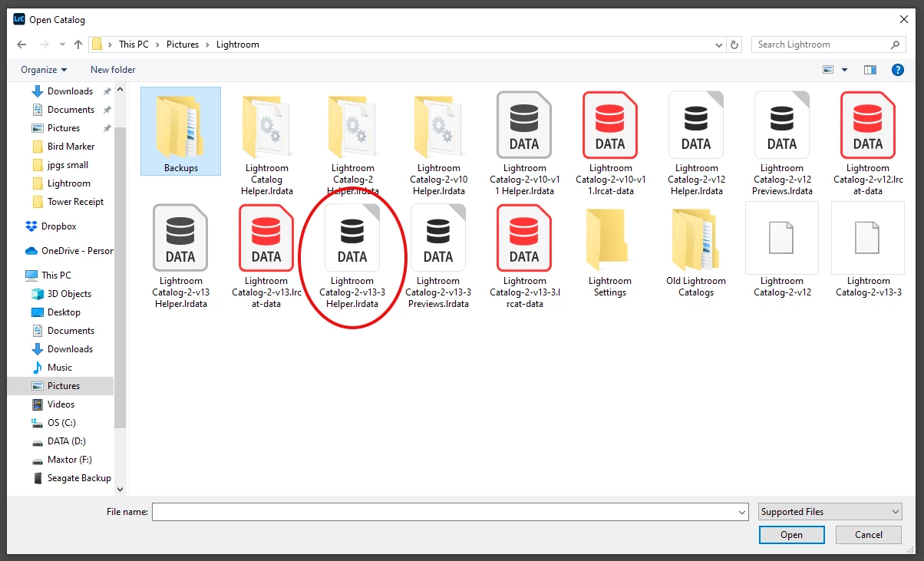Change the view layout icon

point(828,70)
